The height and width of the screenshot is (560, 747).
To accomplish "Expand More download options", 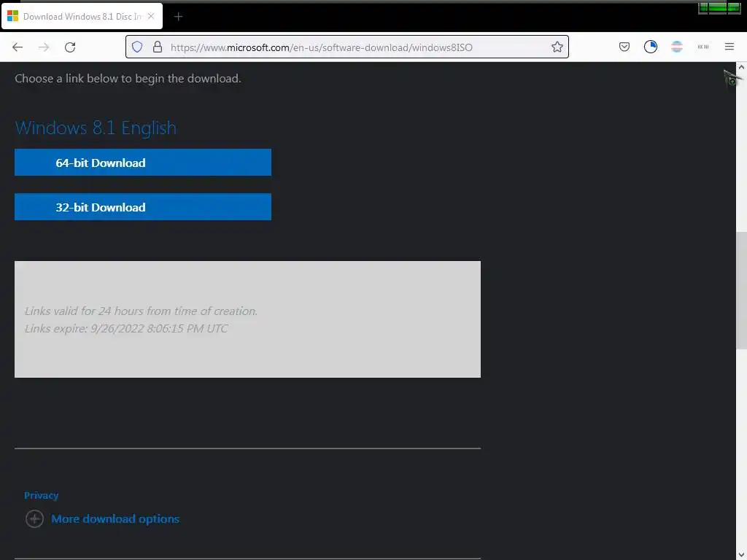I will coord(115,518).
